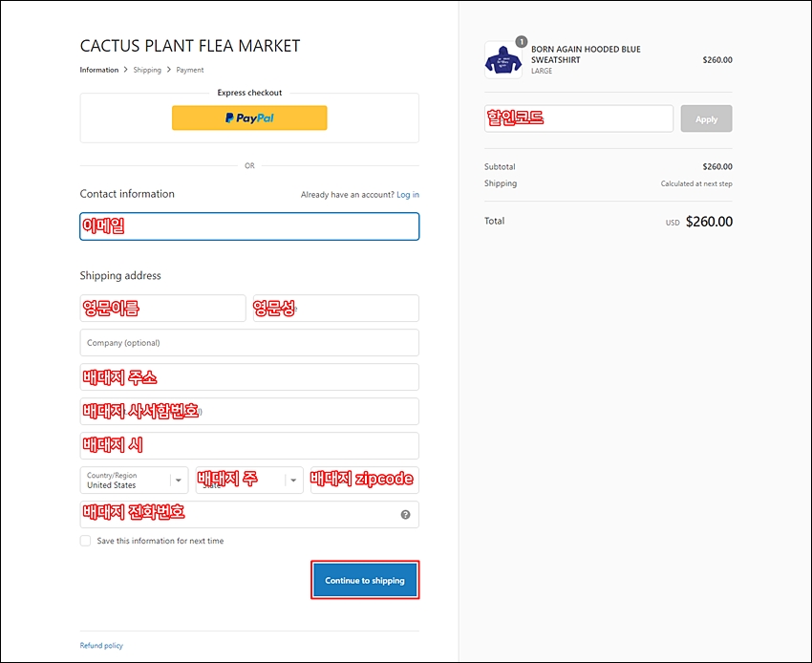
Task: Click the CACTUS PLANT FLEA MARKET title
Action: tap(190, 46)
